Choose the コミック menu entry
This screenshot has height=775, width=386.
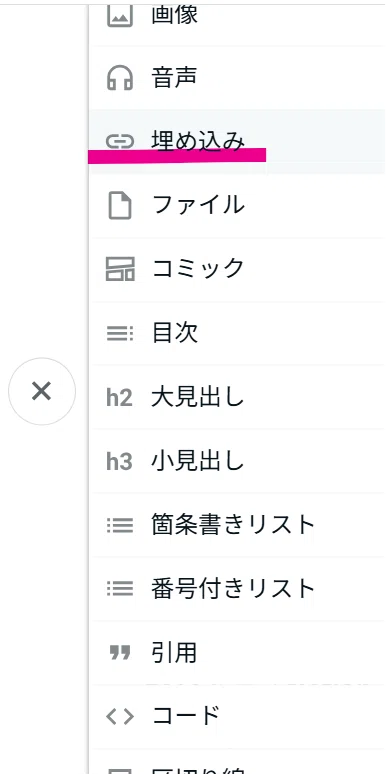pyautogui.click(x=237, y=269)
